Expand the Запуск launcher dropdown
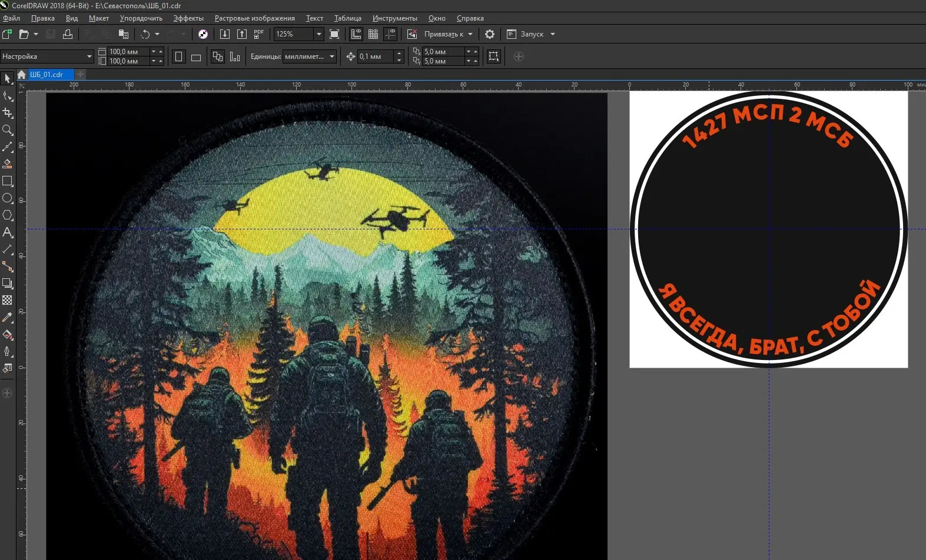The image size is (926, 560). pyautogui.click(x=553, y=34)
